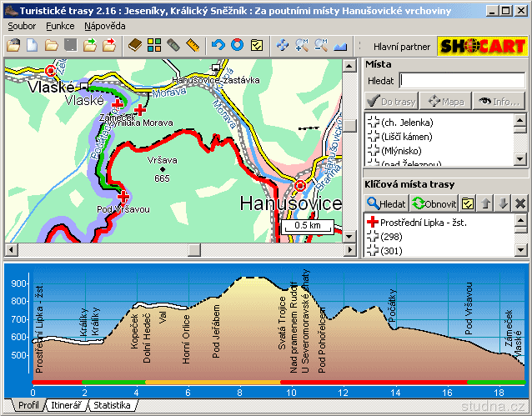Click the blue undo arrow icon
Viewport: 532px width, 416px height.
[x=218, y=45]
